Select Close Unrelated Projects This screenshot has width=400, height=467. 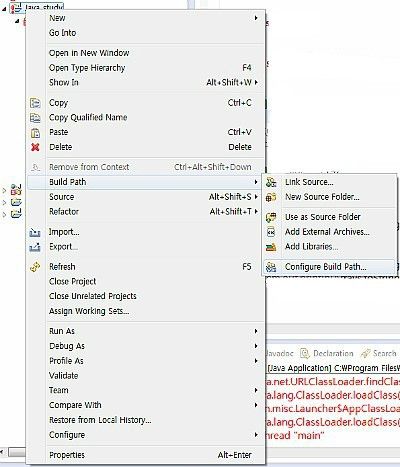tap(93, 296)
